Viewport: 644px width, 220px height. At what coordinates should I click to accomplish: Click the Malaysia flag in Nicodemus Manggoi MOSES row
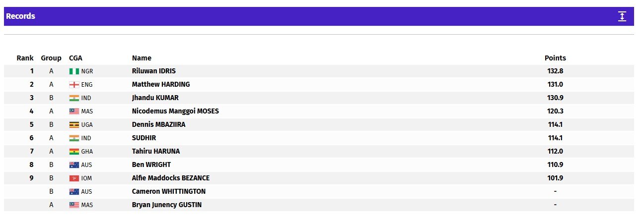click(74, 111)
